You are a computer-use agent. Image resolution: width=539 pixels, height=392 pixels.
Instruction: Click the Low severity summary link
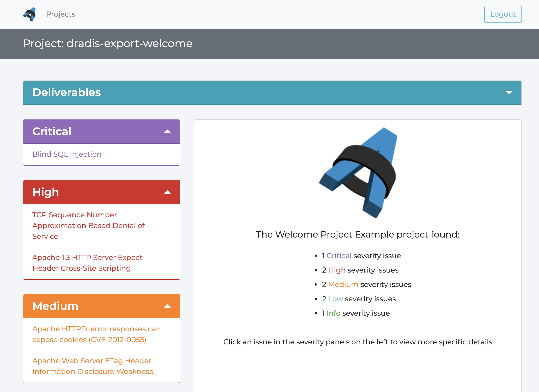click(335, 299)
